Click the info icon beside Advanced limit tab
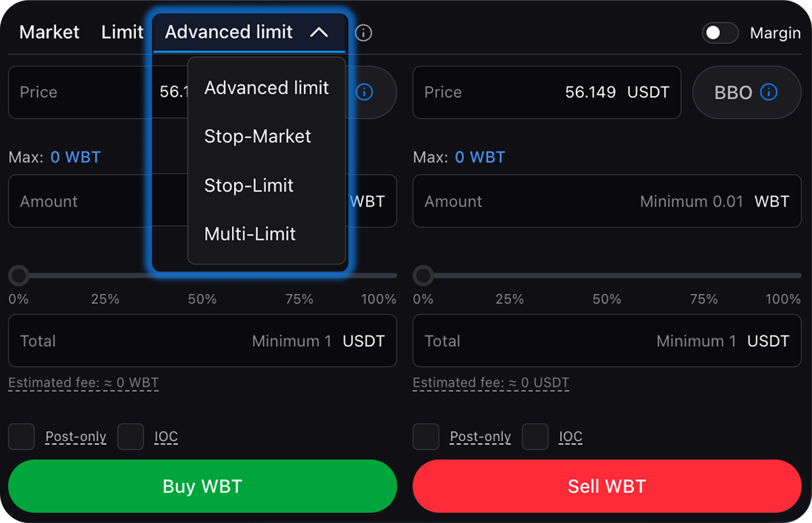This screenshot has width=812, height=523. pos(363,33)
